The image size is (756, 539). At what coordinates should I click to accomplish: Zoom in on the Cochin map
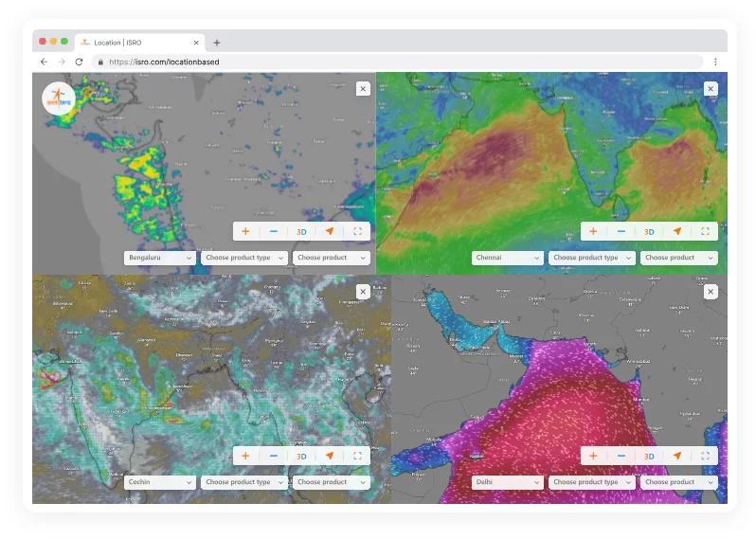(245, 456)
